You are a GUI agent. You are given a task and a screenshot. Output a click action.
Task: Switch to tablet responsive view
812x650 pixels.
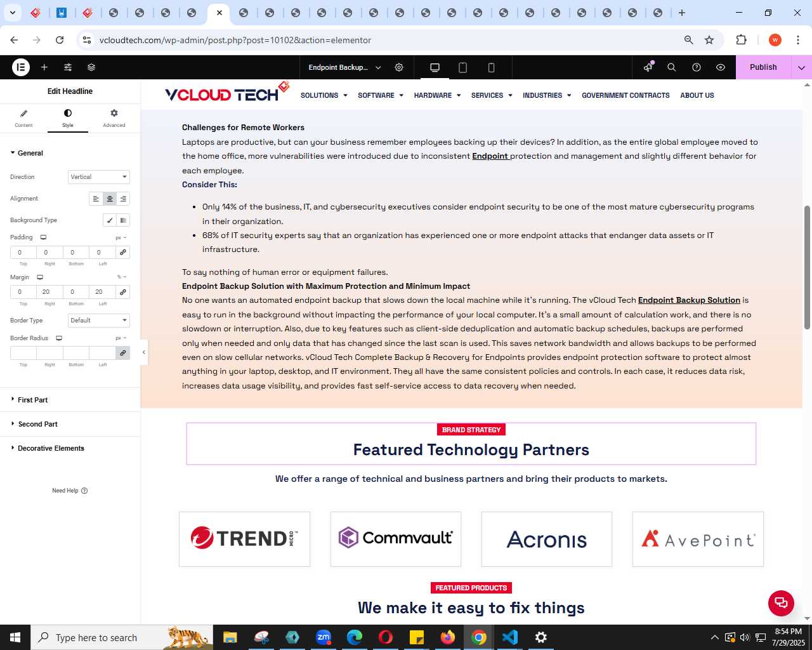[463, 67]
